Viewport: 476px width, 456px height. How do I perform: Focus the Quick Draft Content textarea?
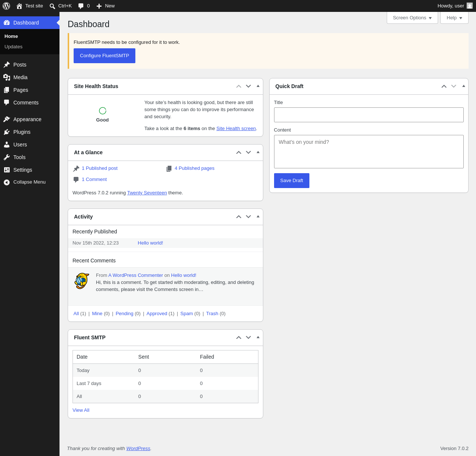coord(369,152)
